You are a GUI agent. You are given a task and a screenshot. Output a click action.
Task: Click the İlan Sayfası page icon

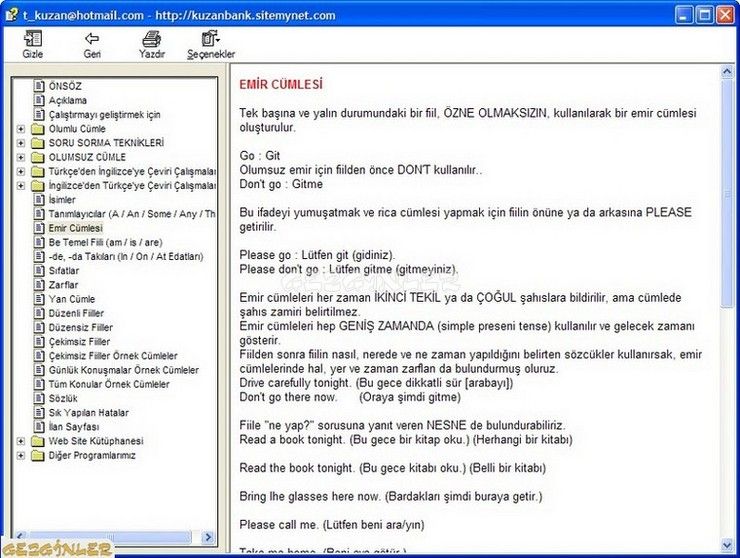pos(39,426)
